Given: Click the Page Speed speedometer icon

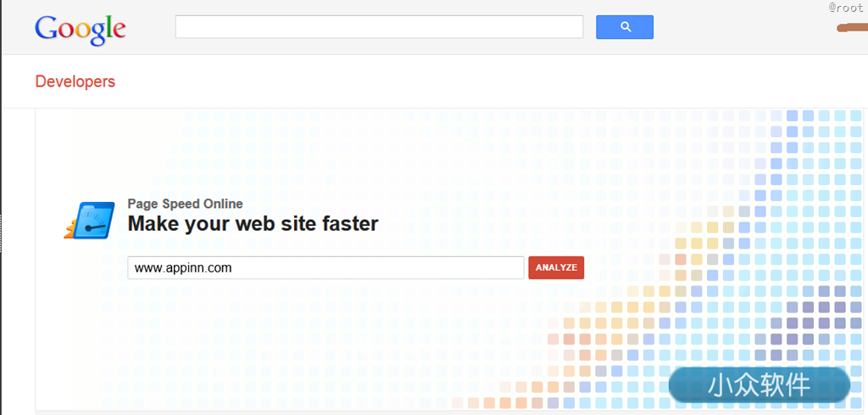Looking at the screenshot, I should pos(90,221).
